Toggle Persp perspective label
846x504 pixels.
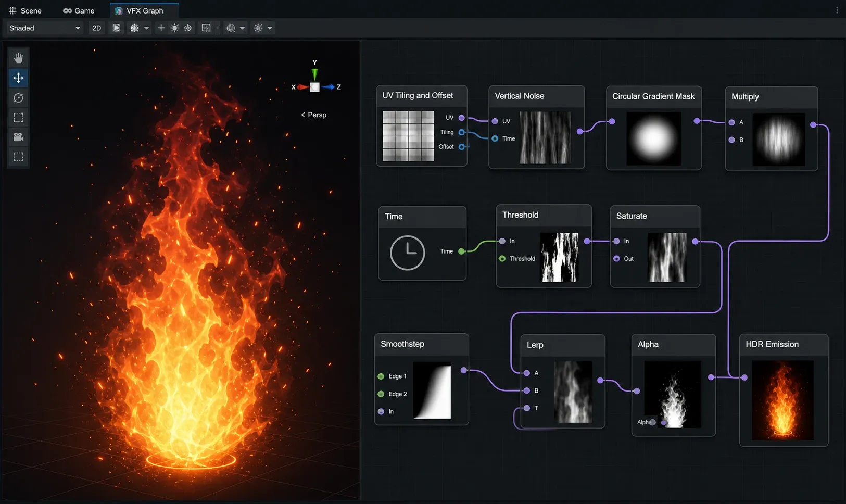[x=313, y=115]
